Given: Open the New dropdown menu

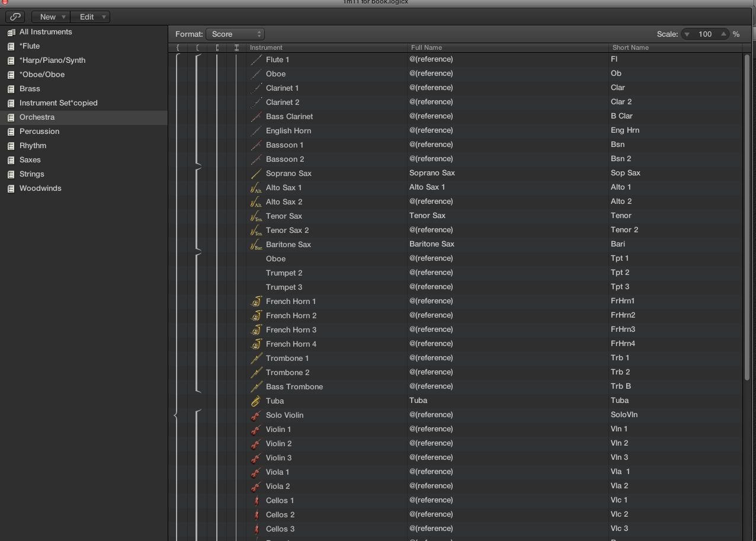Looking at the screenshot, I should [x=51, y=17].
